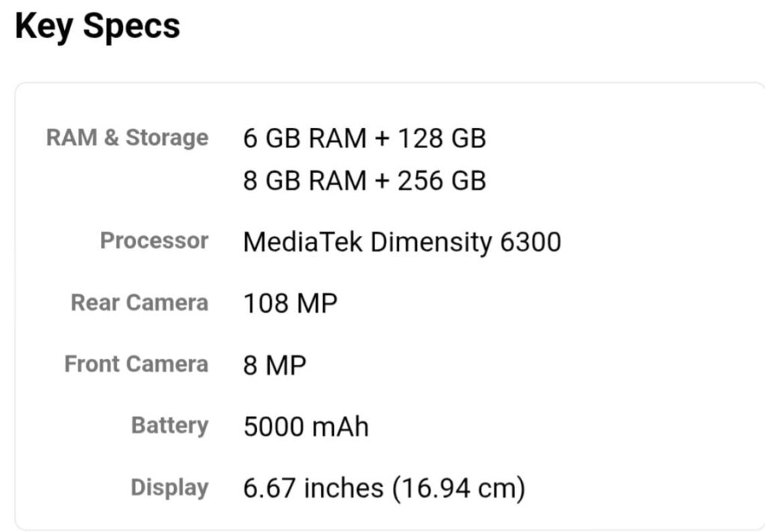Click the word Storage in first label
This screenshot has width=765, height=532.
click(167, 138)
